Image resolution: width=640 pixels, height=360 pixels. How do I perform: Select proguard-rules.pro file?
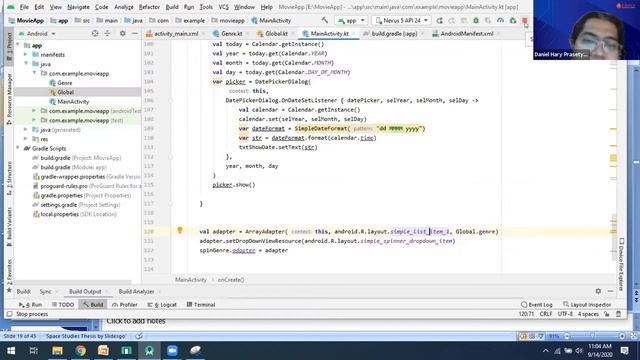click(87, 186)
